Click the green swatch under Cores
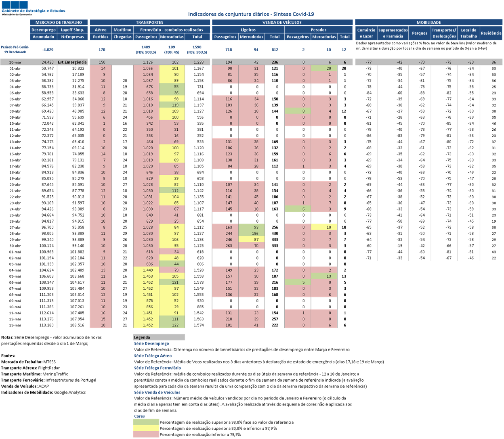Viewport: 504px width, 439px height. coord(146,422)
